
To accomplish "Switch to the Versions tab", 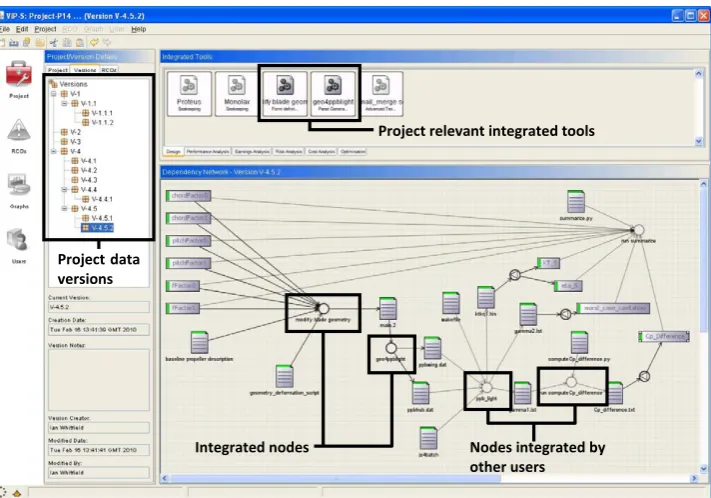I will pyautogui.click(x=85, y=70).
